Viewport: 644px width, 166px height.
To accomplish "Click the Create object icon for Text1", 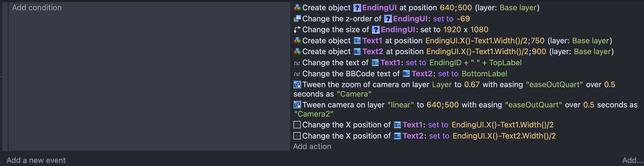I will click(297, 41).
